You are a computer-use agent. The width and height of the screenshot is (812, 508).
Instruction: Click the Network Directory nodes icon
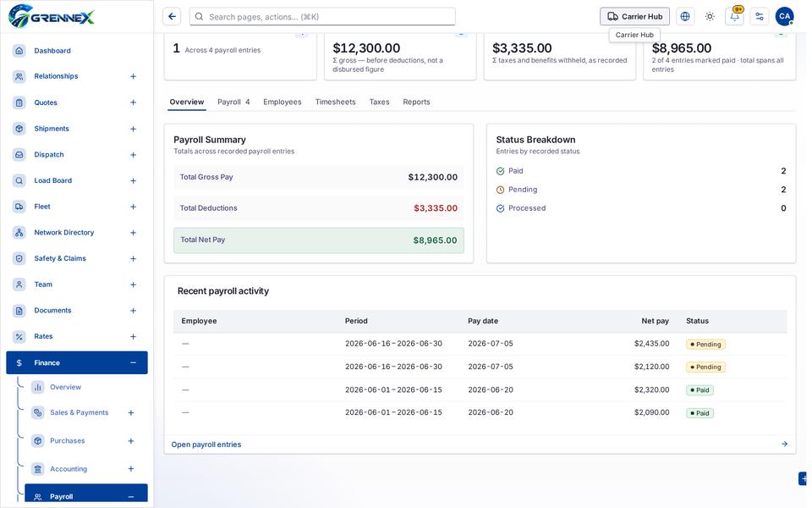pos(19,232)
